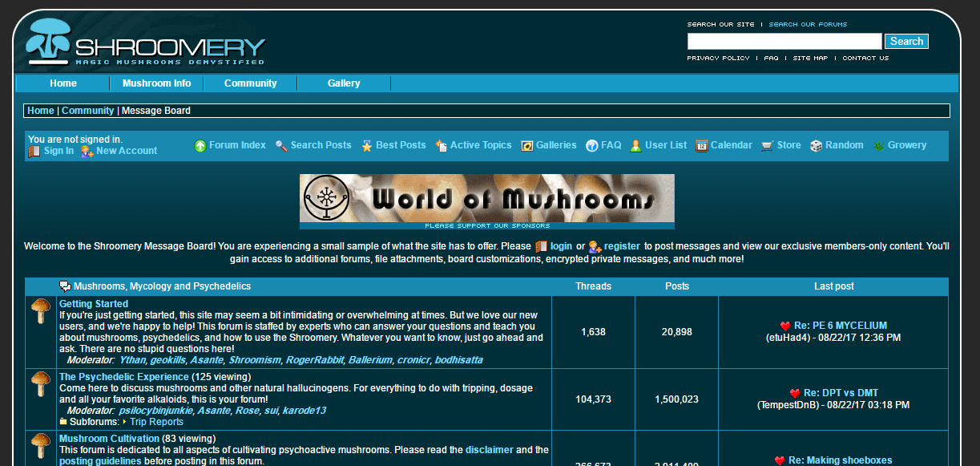
Task: Click the New Account person icon
Action: (87, 151)
